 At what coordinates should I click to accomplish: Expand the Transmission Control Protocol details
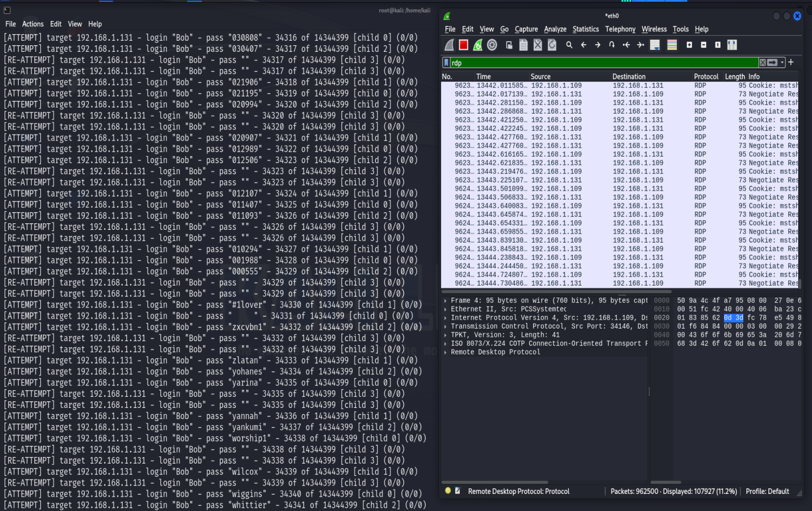click(x=445, y=326)
